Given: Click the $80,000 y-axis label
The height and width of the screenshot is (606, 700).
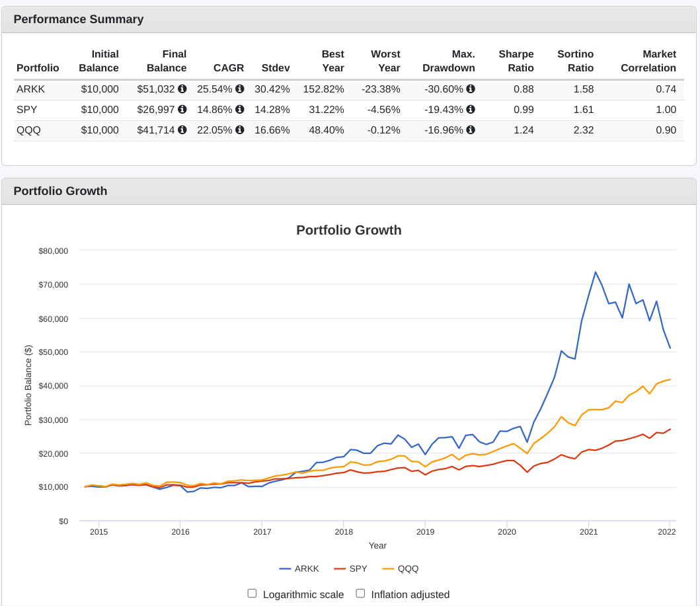Looking at the screenshot, I should [x=54, y=251].
